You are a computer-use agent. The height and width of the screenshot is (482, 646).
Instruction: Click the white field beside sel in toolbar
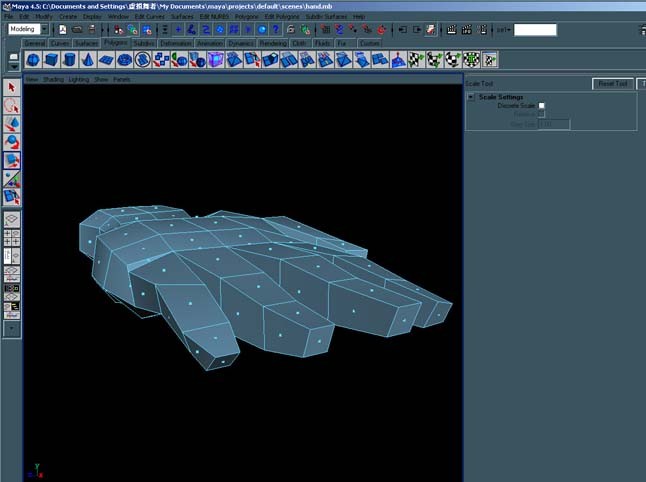535,30
